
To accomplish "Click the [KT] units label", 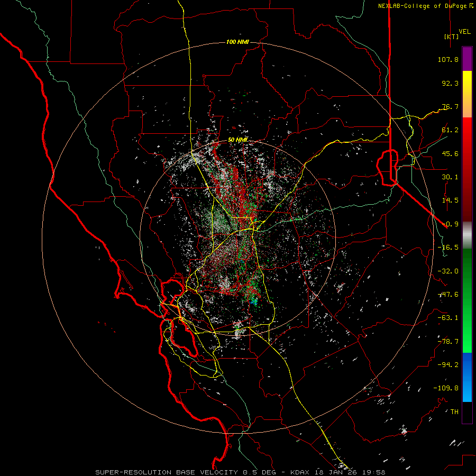I will 452,36.
